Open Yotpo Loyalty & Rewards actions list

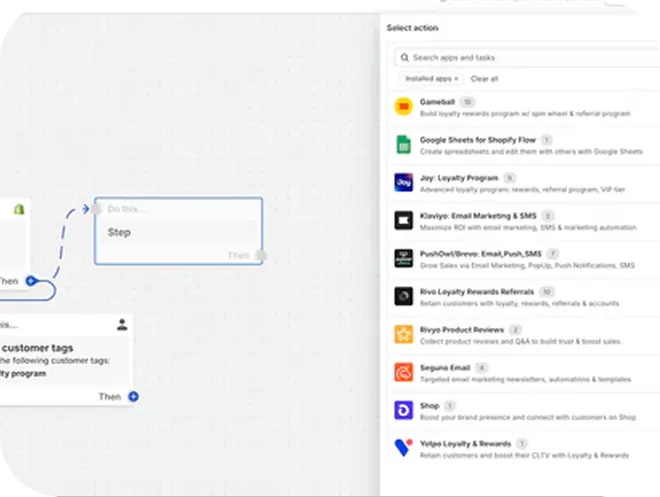coord(466,443)
